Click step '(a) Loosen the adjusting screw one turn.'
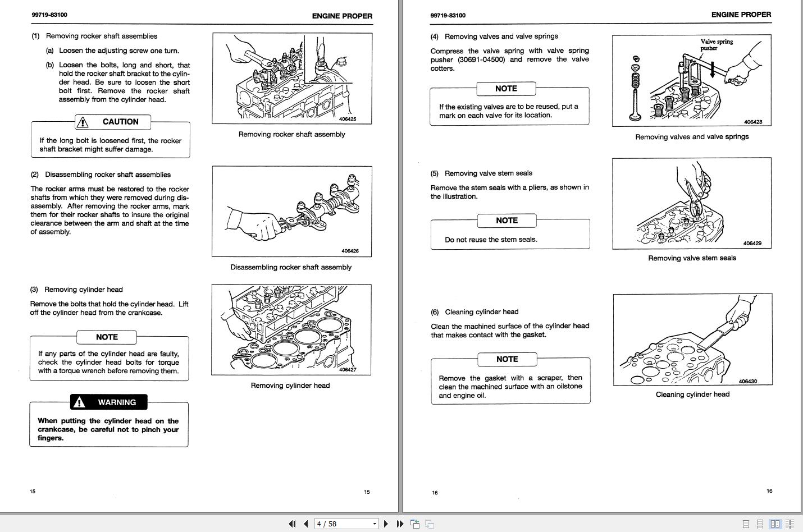Screen dimensions: 803x532 (x=112, y=51)
